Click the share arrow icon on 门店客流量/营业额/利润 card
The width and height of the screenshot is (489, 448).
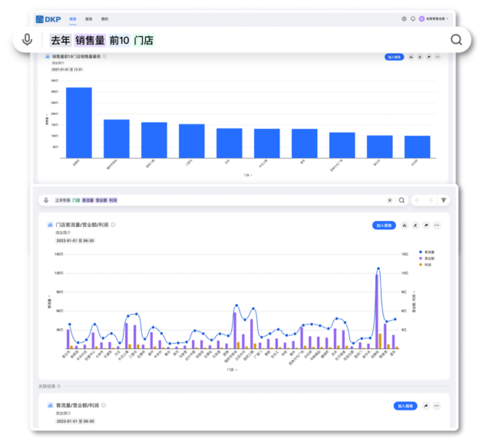426,226
